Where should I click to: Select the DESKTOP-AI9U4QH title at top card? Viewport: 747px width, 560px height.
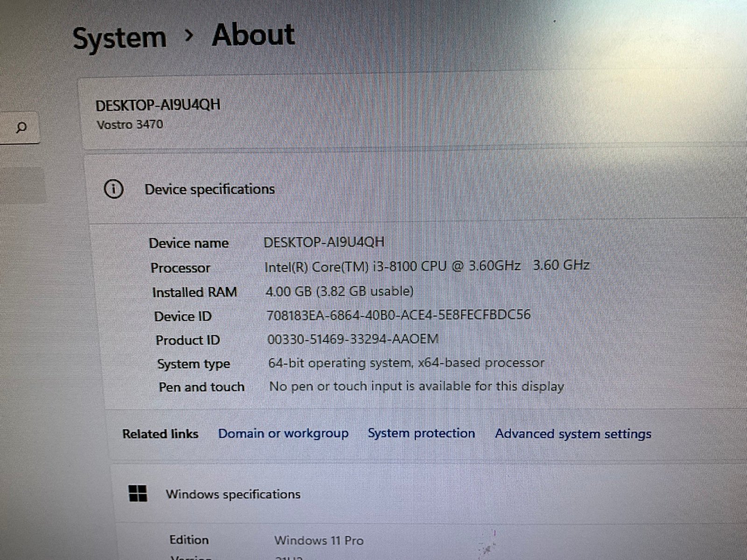pos(158,105)
